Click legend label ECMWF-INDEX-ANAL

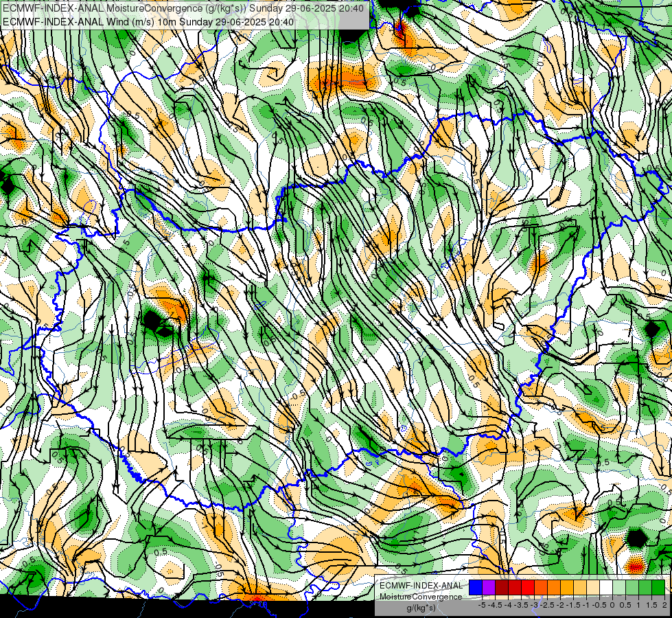pyautogui.click(x=421, y=586)
